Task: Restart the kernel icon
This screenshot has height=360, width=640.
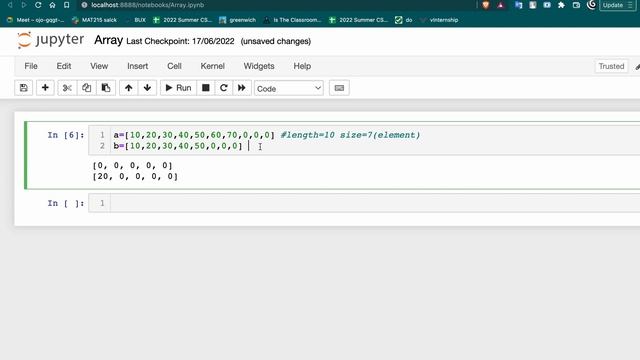Action: [x=224, y=88]
